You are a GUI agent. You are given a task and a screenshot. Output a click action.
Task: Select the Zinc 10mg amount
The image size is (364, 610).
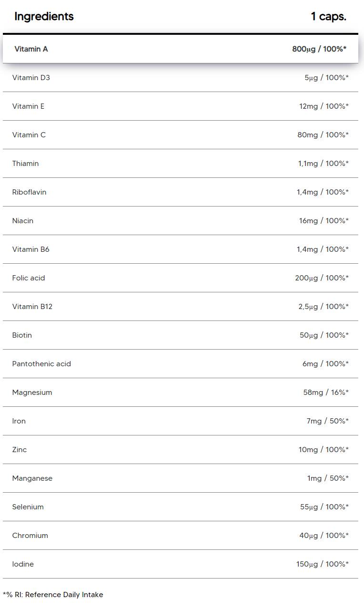coord(323,449)
